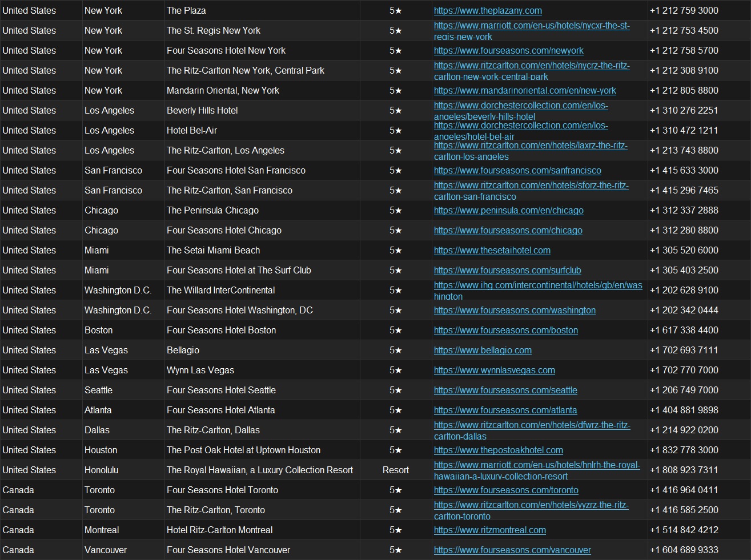Viewport: 751px width, 560px height.
Task: Select the 'Mandarin Oriental, New York' cell
Action: [262, 90]
